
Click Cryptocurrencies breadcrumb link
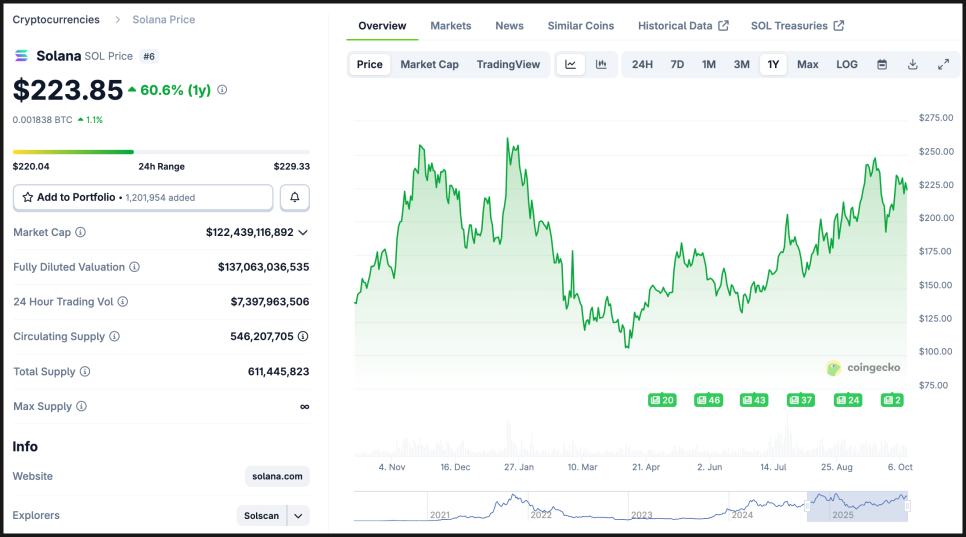tap(56, 20)
